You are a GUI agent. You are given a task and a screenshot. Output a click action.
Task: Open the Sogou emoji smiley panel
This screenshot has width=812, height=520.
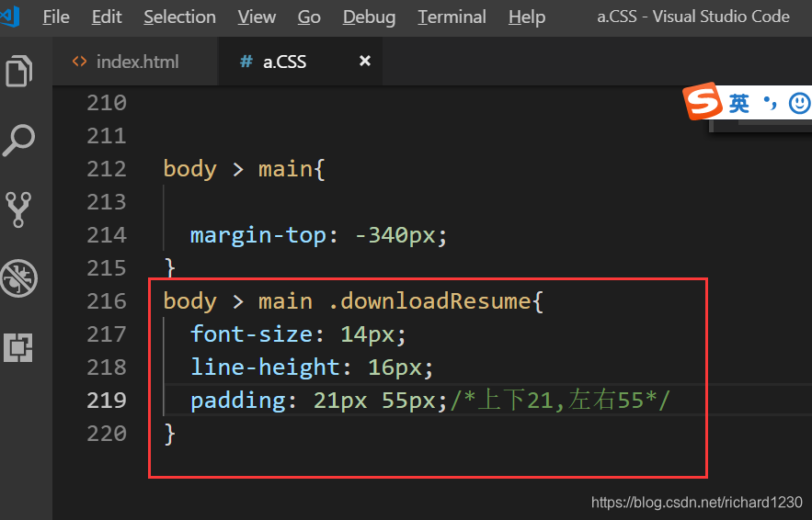coord(799,103)
